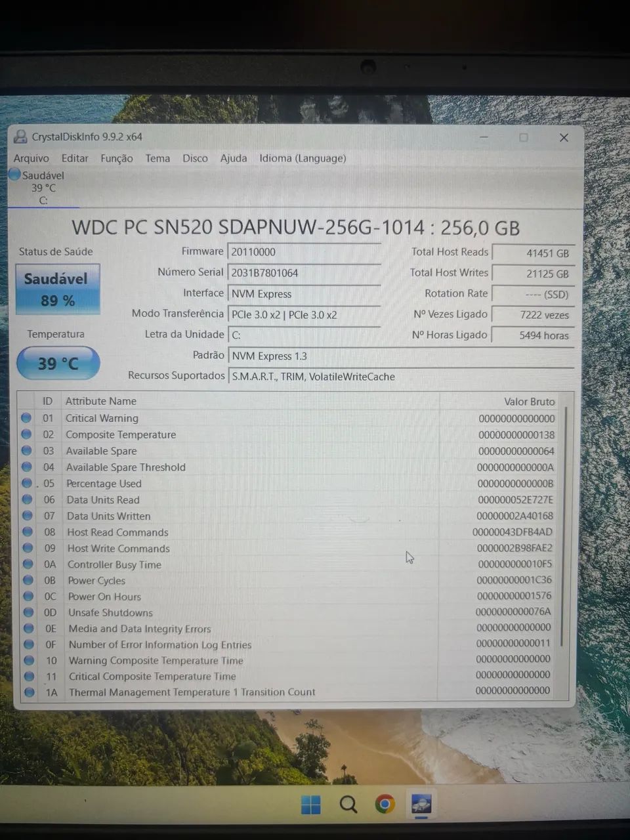The image size is (630, 840).
Task: Click the CrystalDiskInfo taskbar icon
Action: tap(421, 804)
